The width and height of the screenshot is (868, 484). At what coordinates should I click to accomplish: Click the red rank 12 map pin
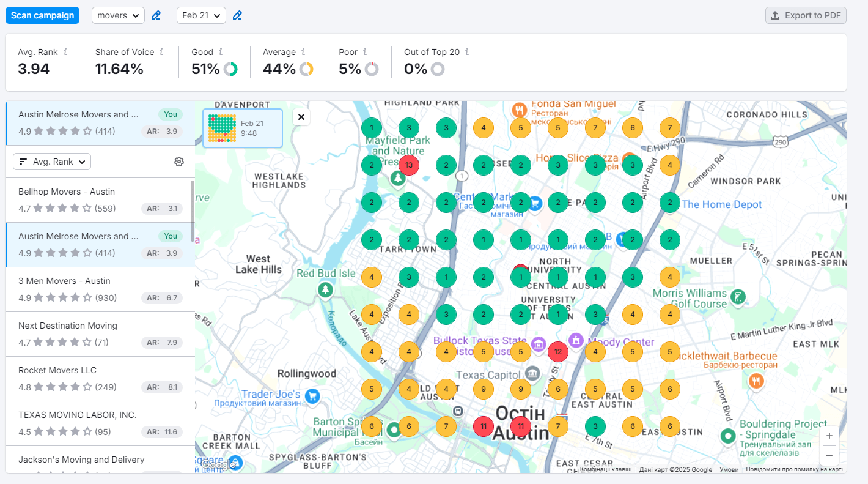pyautogui.click(x=558, y=351)
